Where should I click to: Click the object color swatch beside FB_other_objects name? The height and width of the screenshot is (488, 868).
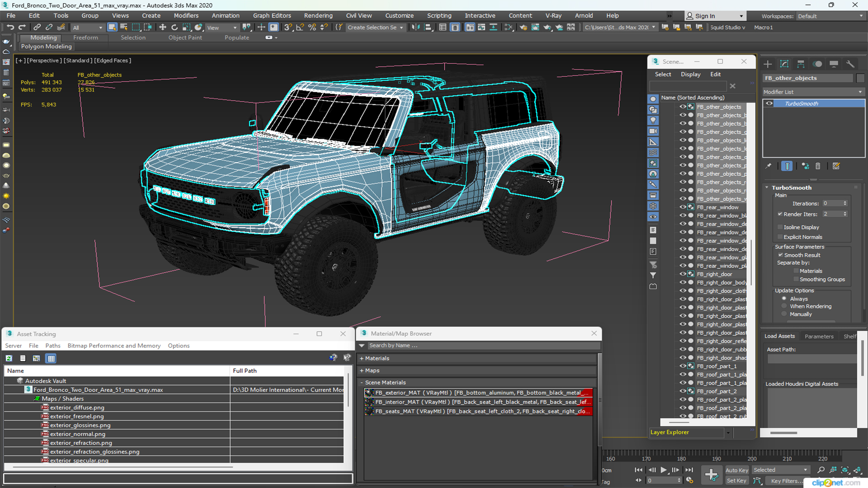pos(860,78)
